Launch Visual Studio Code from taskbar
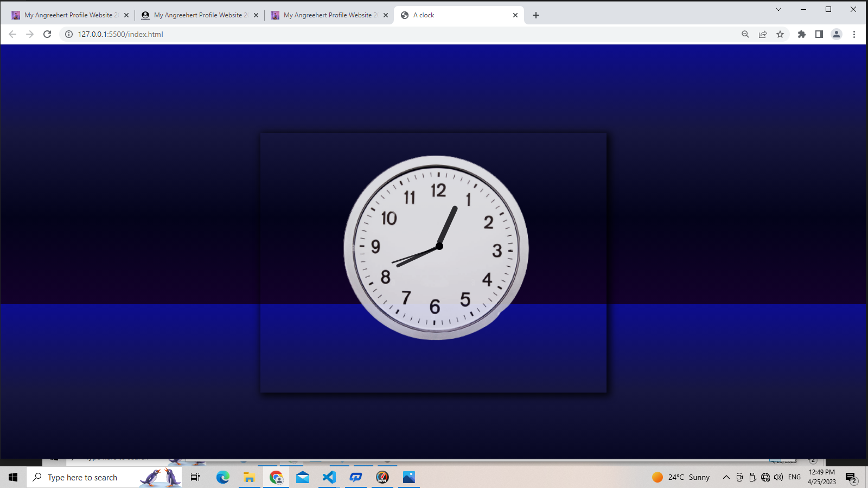 (329, 477)
